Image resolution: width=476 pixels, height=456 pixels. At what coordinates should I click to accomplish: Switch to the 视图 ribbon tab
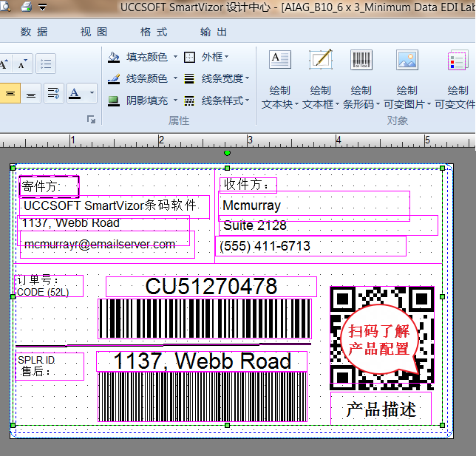pyautogui.click(x=94, y=32)
